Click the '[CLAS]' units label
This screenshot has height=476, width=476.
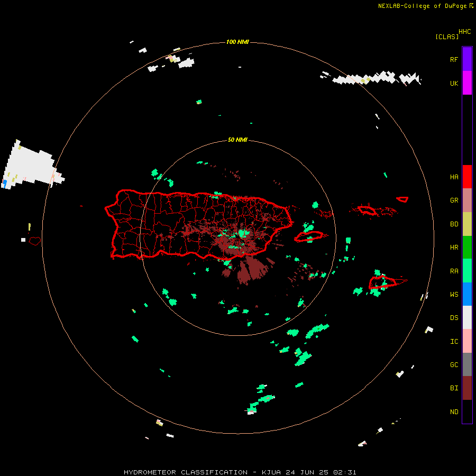pos(447,36)
